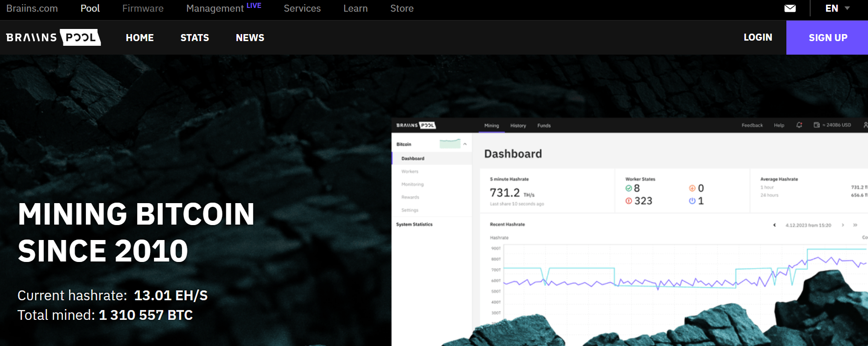
Task: Open the Learn menu item
Action: (355, 8)
